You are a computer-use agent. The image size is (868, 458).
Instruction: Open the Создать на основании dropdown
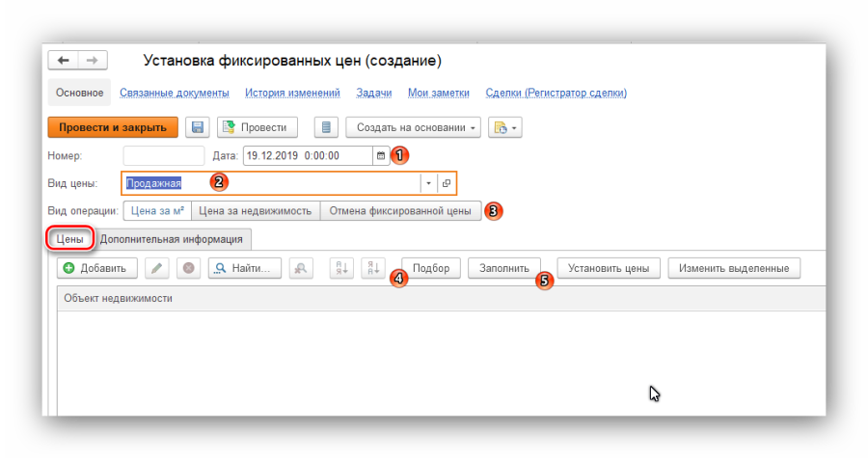tap(418, 127)
